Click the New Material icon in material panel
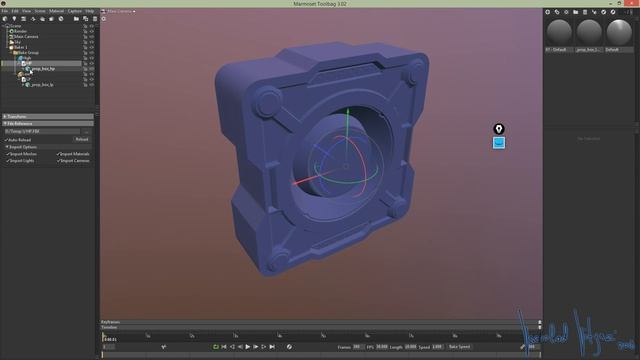The width and height of the screenshot is (640, 360). point(548,12)
